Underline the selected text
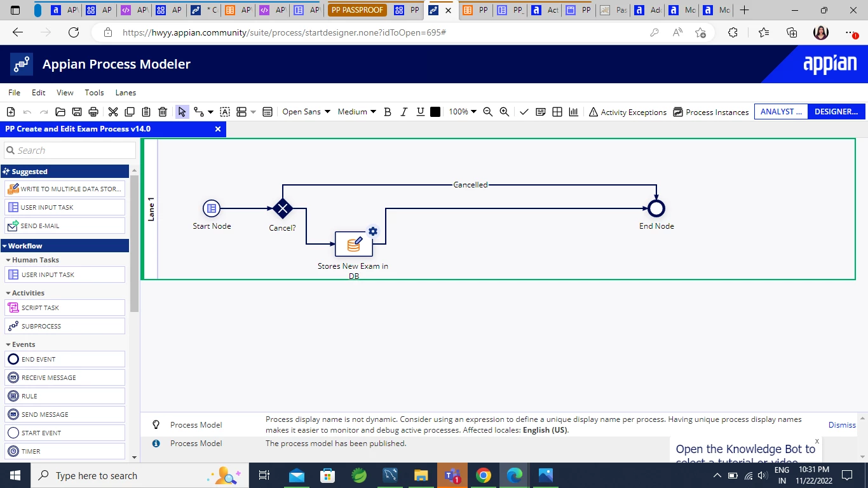This screenshot has height=488, width=868. [x=420, y=112]
